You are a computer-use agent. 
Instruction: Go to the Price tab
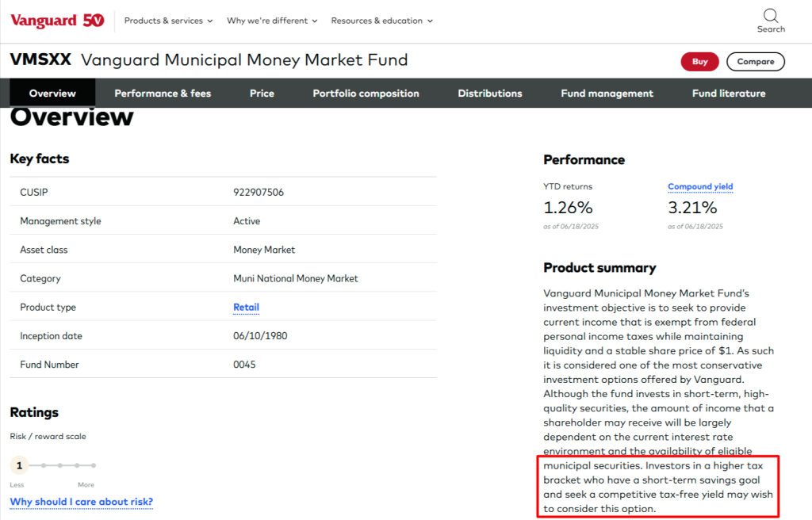[262, 94]
